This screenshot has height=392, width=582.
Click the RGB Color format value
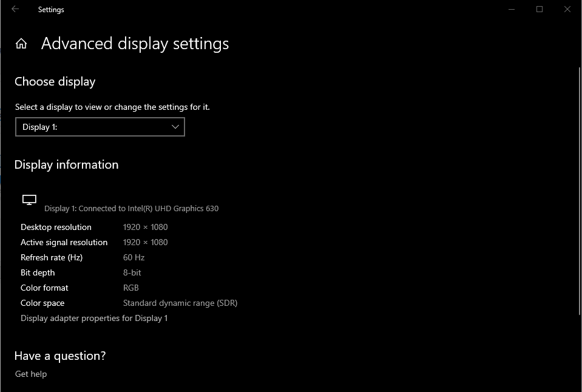(130, 288)
